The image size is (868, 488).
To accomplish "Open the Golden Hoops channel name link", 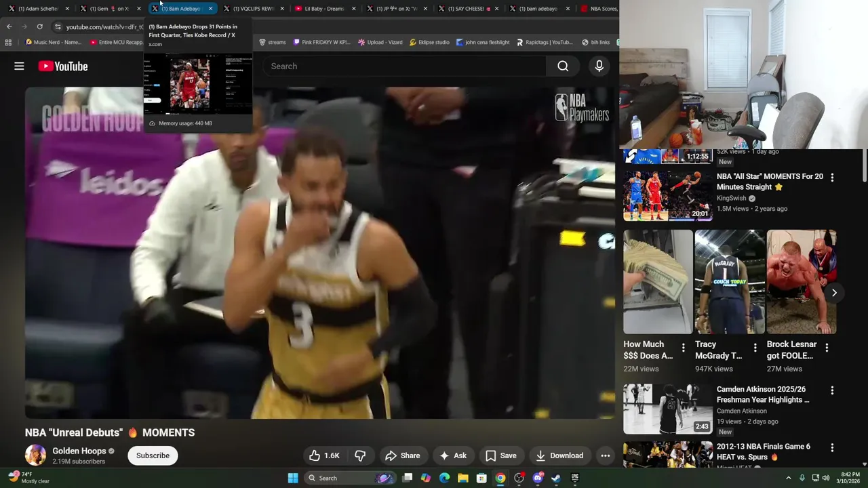I will (79, 451).
